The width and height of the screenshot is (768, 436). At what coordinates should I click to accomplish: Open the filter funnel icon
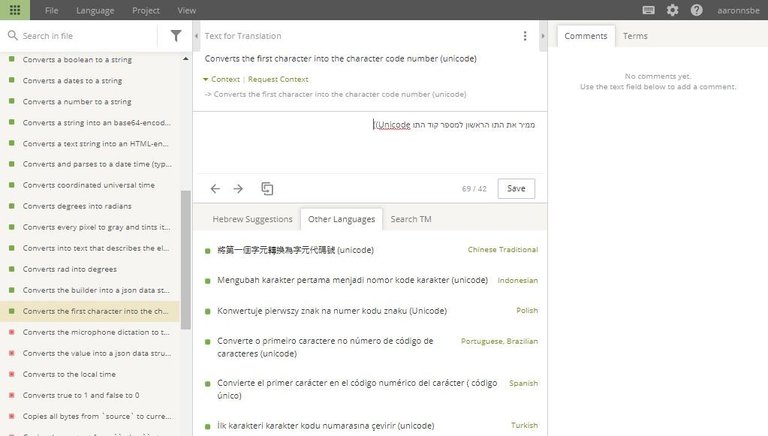click(176, 36)
